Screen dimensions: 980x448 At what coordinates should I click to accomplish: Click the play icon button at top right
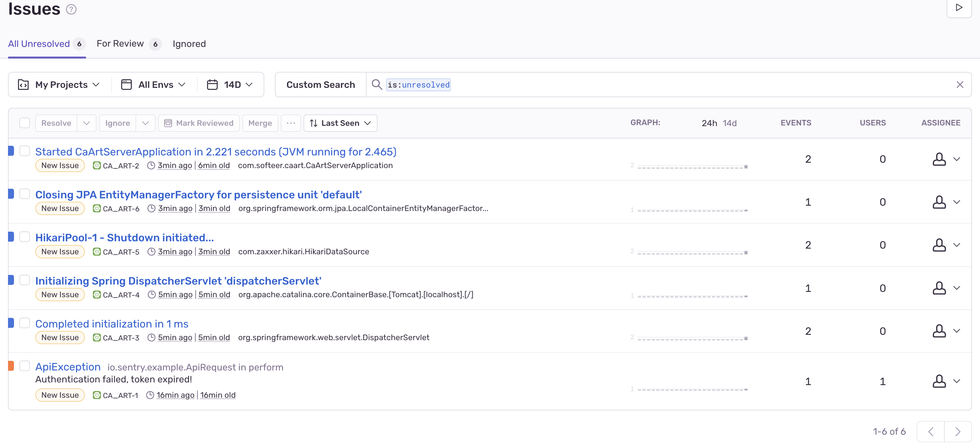[x=959, y=8]
